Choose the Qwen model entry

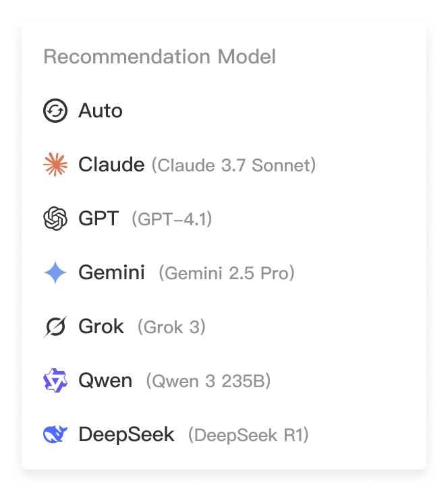(x=224, y=380)
